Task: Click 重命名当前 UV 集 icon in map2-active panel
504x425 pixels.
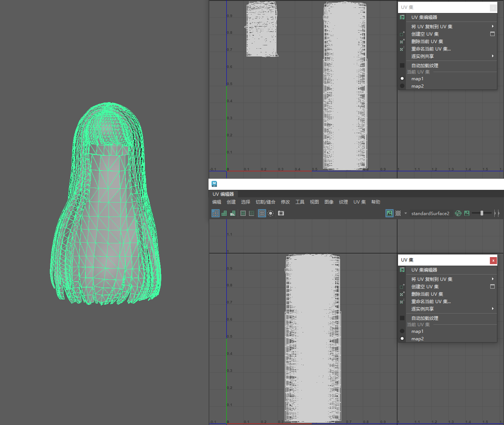Action: point(402,302)
